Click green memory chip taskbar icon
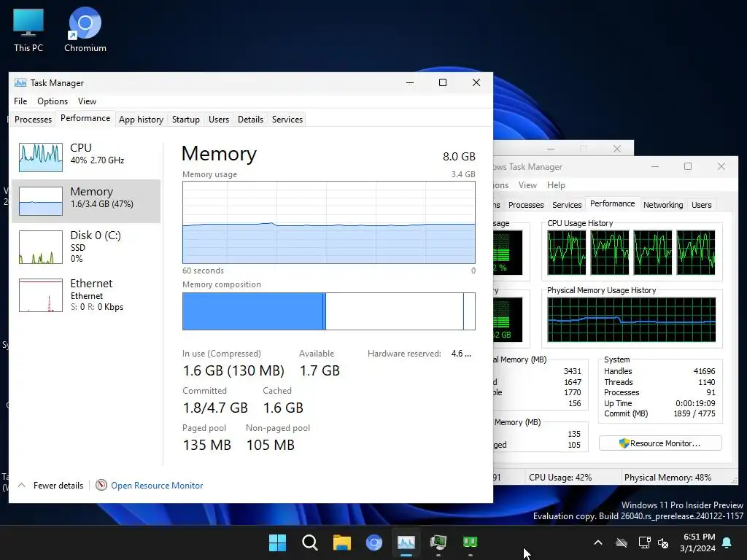The image size is (747, 560). (471, 542)
